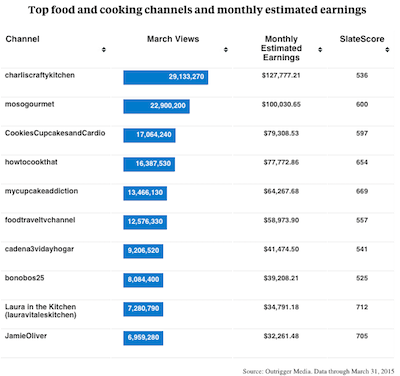Image resolution: width=400 pixels, height=376 pixels.
Task: Select SlateScore 597 for CookiesCupcakesandCardio
Action: click(x=362, y=134)
